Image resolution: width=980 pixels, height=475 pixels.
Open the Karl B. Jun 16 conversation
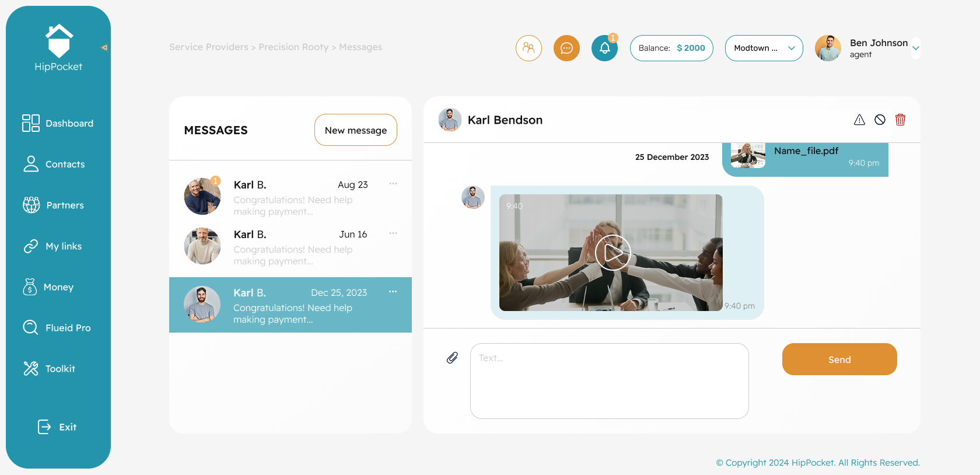pyautogui.click(x=290, y=246)
